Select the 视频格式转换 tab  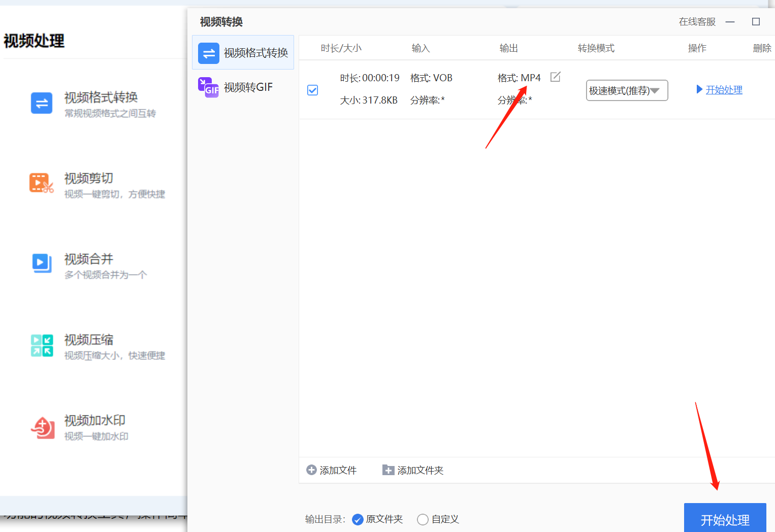pyautogui.click(x=243, y=52)
